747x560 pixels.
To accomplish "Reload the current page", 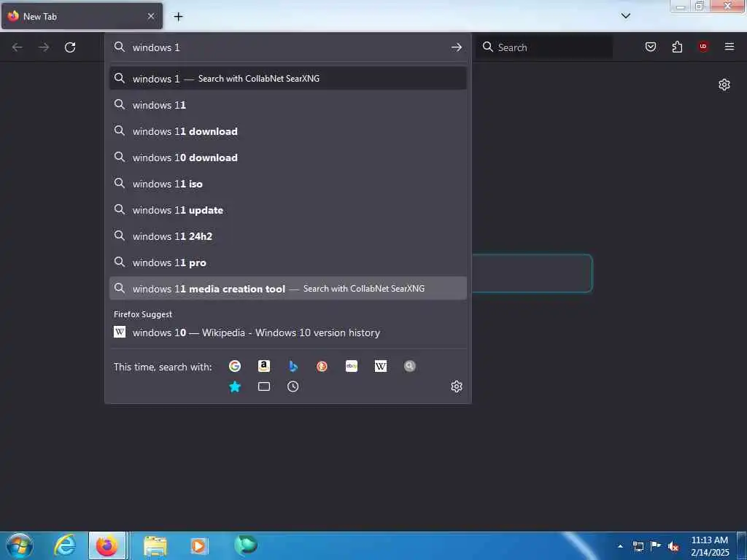I will pyautogui.click(x=70, y=47).
